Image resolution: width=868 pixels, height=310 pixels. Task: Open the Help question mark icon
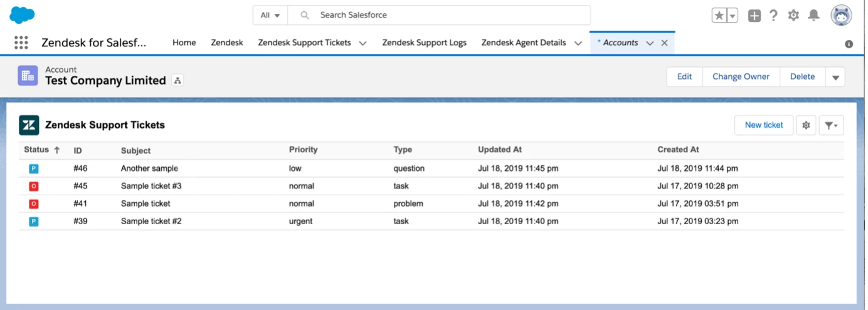point(774,16)
